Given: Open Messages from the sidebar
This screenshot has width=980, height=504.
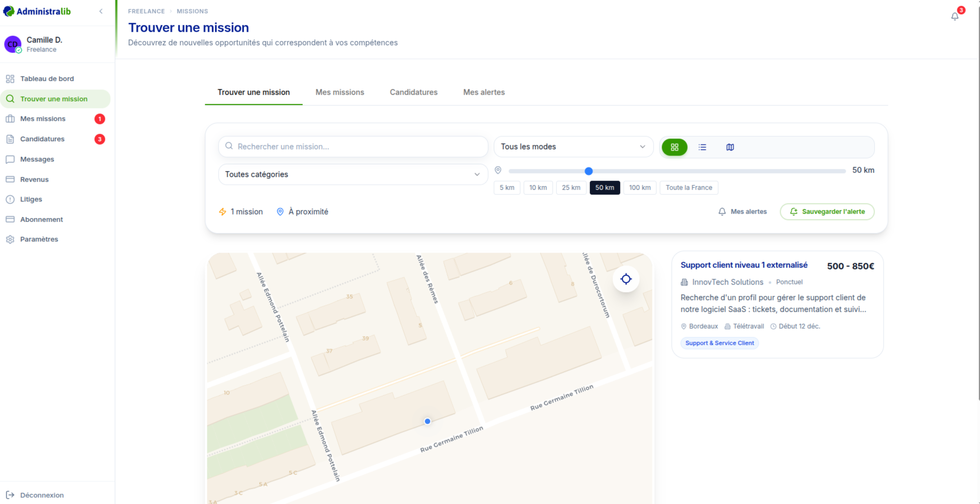Looking at the screenshot, I should tap(37, 159).
